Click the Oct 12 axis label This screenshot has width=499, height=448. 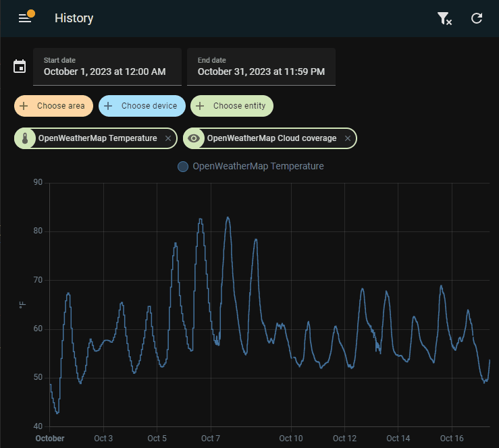pyautogui.click(x=344, y=439)
